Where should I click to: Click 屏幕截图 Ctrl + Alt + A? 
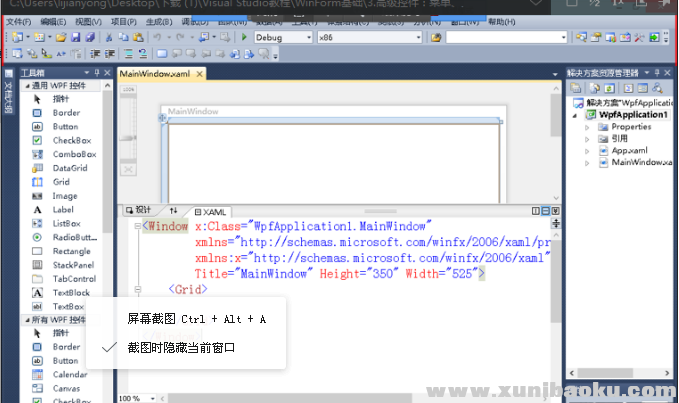coord(196,318)
